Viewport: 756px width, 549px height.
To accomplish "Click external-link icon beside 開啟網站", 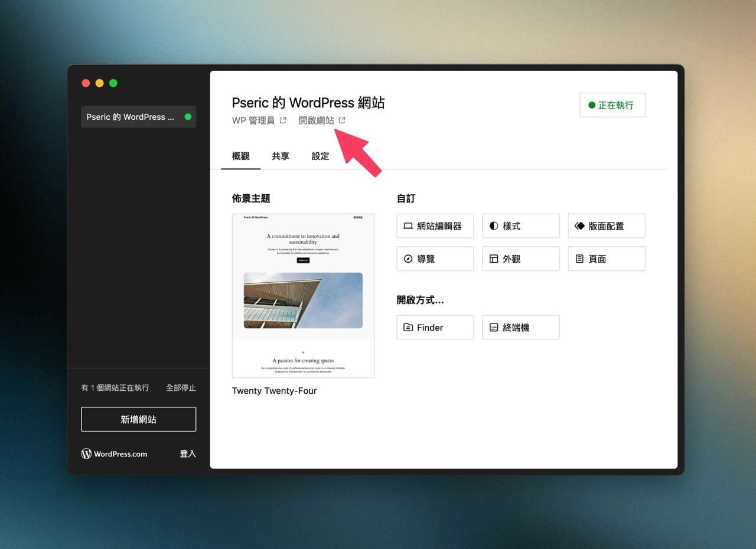I will coord(342,120).
